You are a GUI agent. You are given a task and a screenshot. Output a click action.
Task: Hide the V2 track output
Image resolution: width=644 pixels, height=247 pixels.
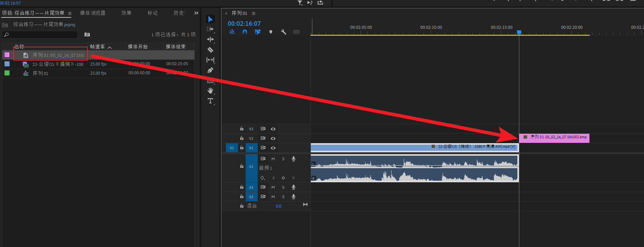(x=273, y=139)
